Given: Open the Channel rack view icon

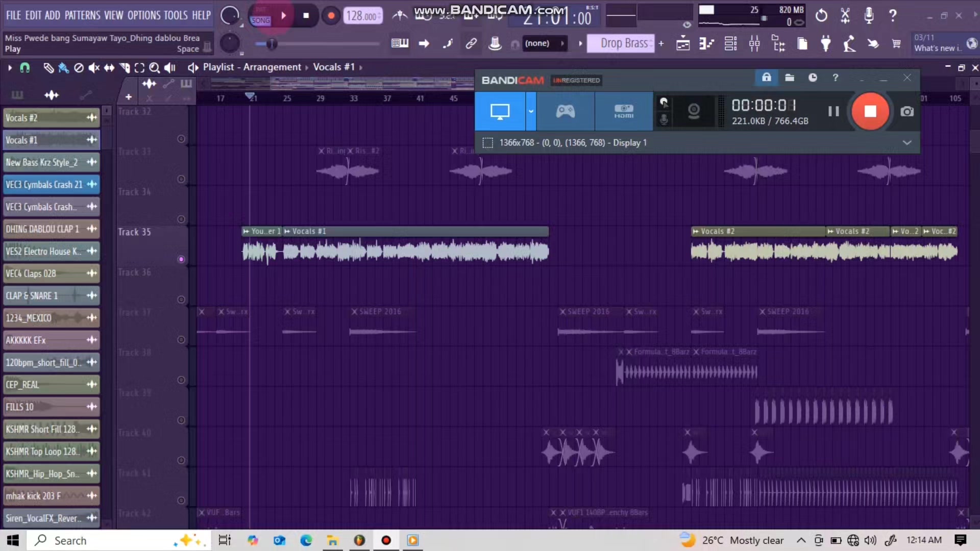Looking at the screenshot, I should (x=730, y=44).
